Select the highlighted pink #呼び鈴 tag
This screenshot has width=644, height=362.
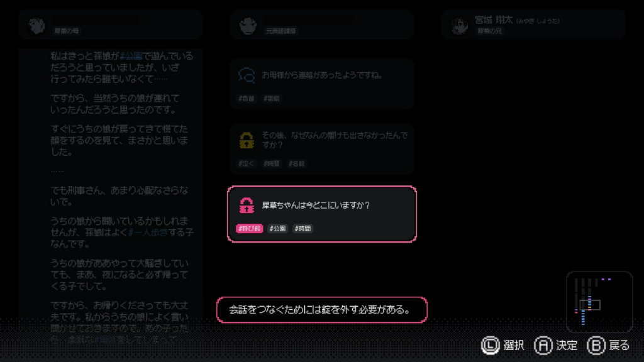pos(249,229)
